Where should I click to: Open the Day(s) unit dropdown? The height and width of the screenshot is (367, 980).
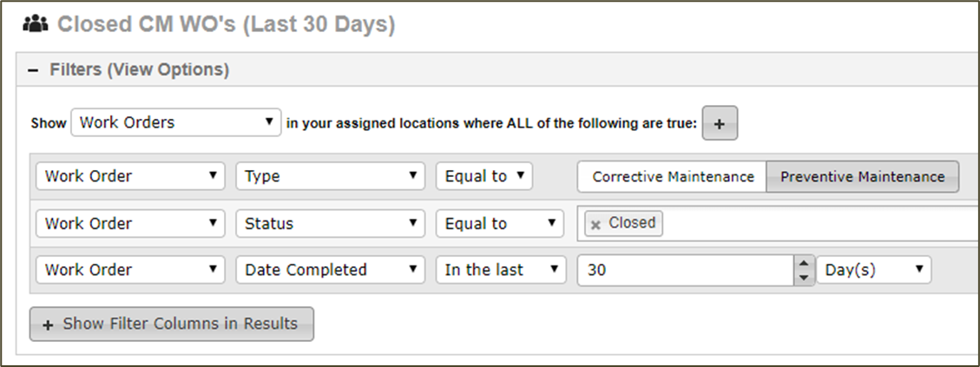click(874, 270)
